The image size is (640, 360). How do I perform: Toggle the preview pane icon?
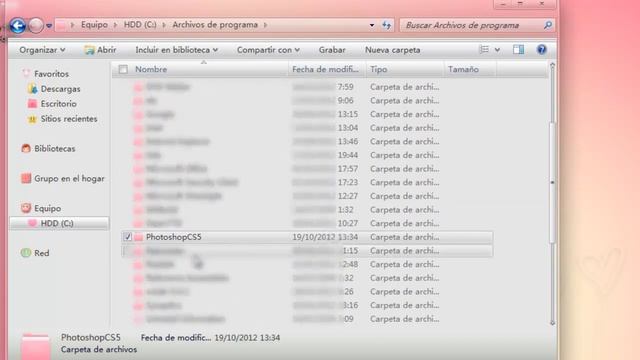pyautogui.click(x=518, y=50)
